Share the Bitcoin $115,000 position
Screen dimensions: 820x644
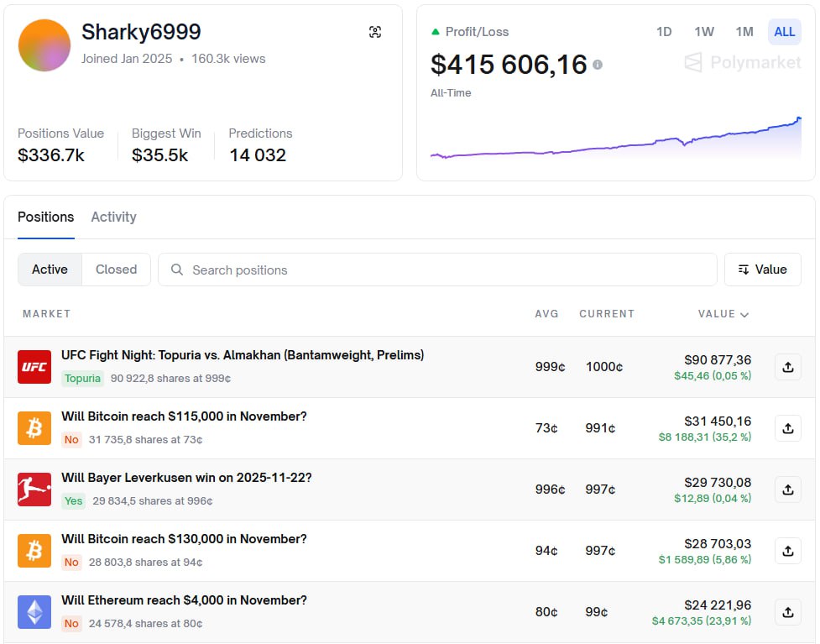(787, 428)
